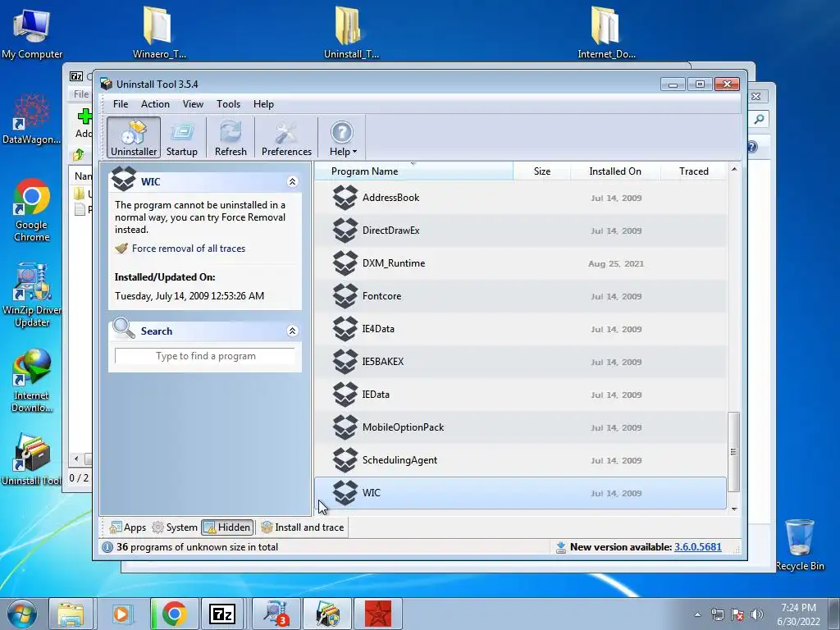Select the IEData program icon
This screenshot has height=630, width=840.
click(x=345, y=395)
